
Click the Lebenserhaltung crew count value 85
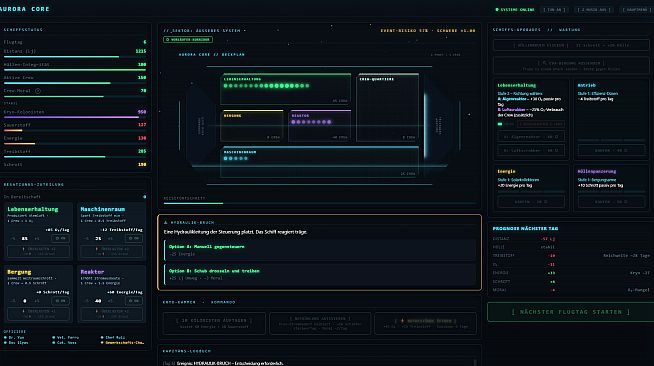(25, 238)
